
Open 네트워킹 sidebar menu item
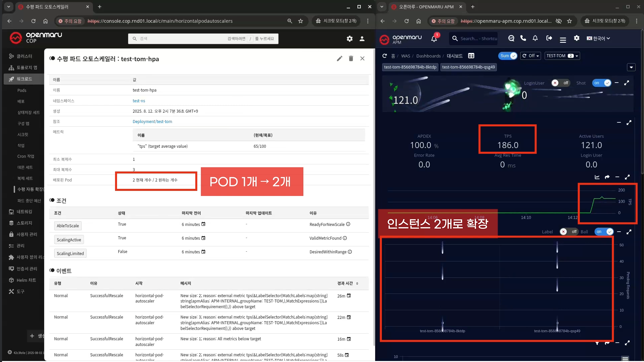(x=24, y=212)
